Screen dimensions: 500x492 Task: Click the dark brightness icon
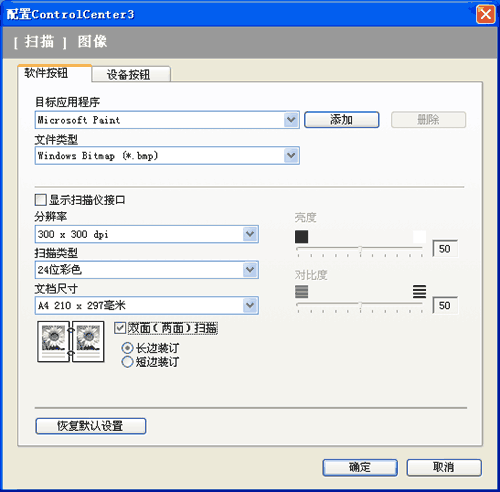(301, 237)
